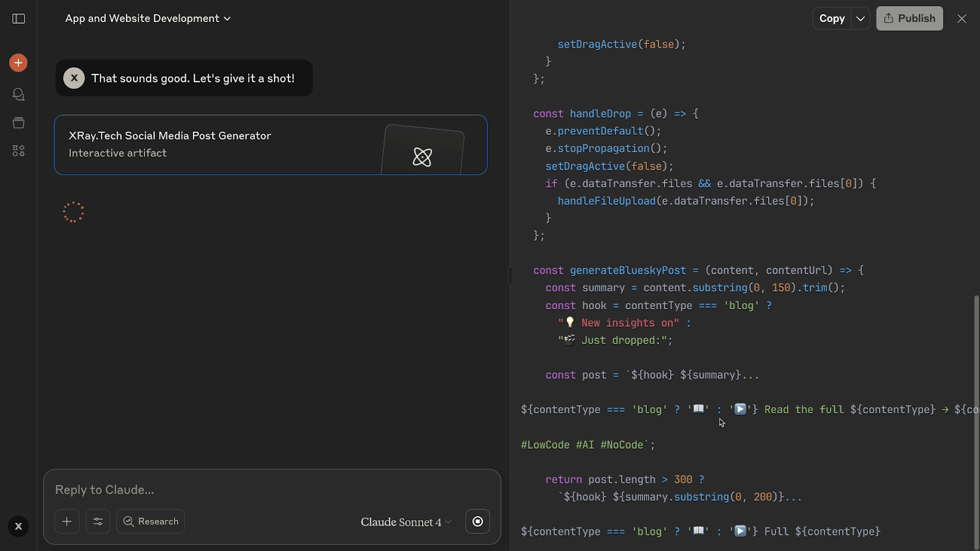Open the artifact atom icon thumbnail
The image size is (980, 551).
pyautogui.click(x=422, y=157)
